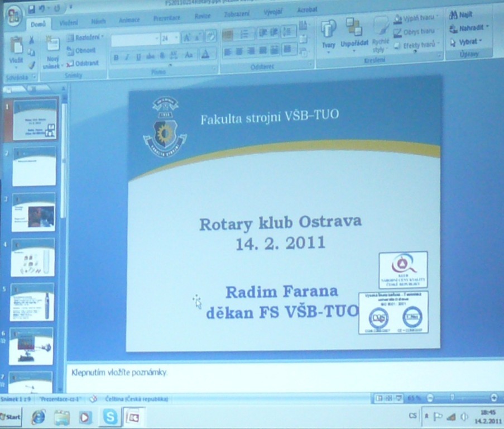Toggle italic formatting in Písmo group

click(127, 57)
